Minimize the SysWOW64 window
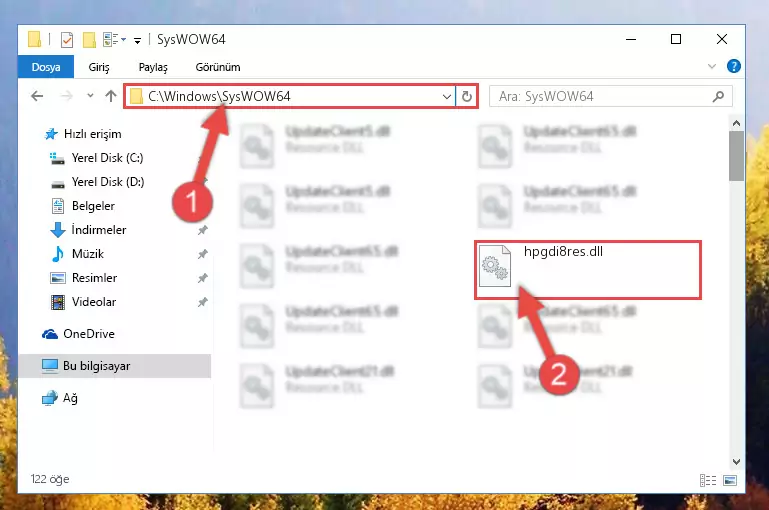 coord(631,39)
